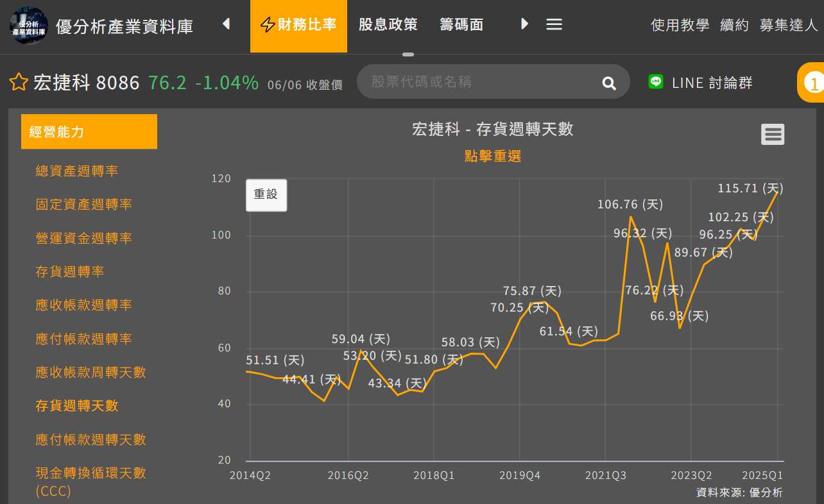The image size is (824, 504).
Task: Open the hamburger menu in top navigation
Action: pos(554,24)
